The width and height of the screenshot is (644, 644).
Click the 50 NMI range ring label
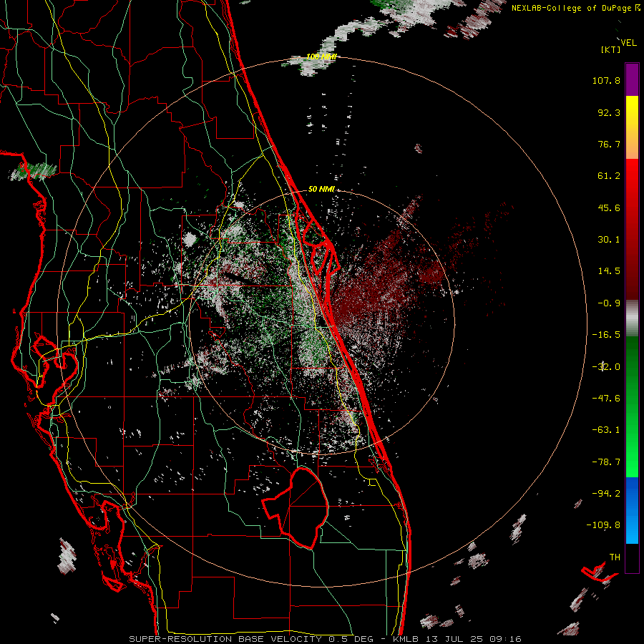pos(321,189)
